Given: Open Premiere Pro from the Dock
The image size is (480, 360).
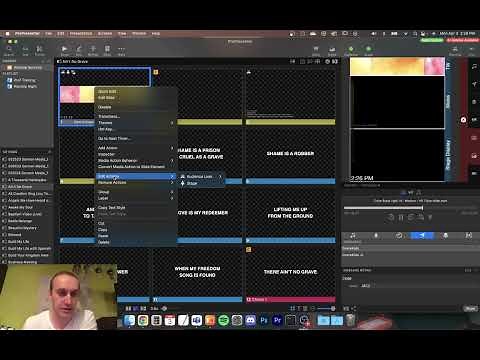Looking at the screenshot, I should tap(277, 320).
